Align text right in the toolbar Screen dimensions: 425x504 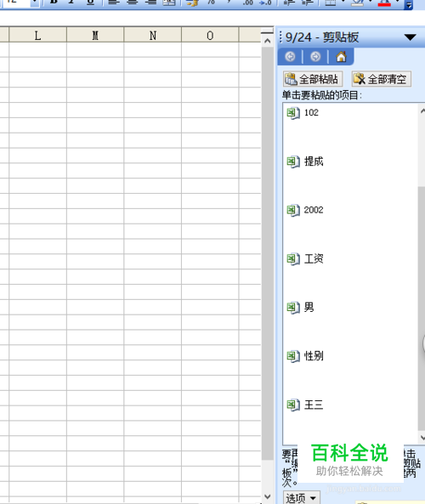tap(150, 3)
